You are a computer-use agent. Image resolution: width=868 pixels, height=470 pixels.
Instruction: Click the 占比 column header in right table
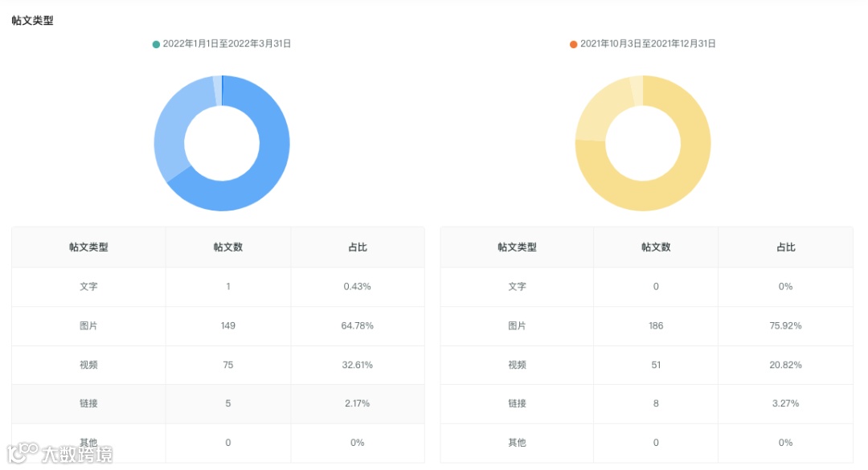tap(785, 247)
